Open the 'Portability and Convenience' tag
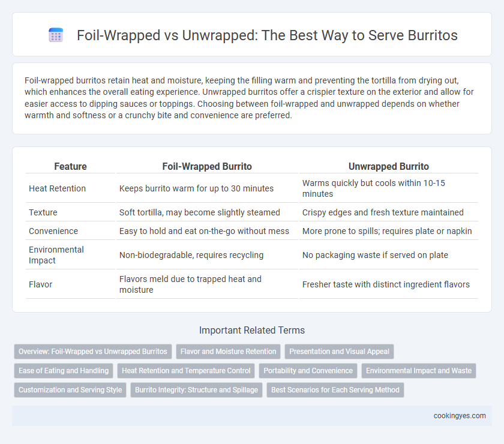The height and width of the screenshot is (444, 504). pos(308,371)
